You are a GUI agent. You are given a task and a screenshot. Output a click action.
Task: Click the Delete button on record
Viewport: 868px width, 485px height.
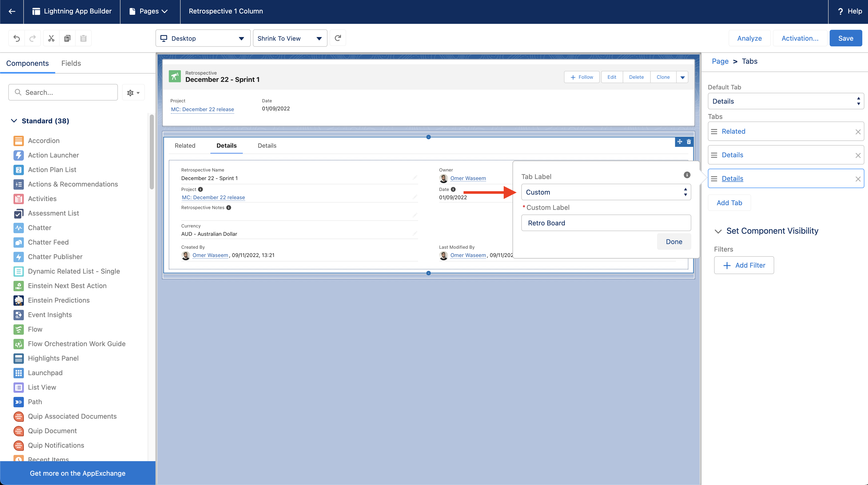coord(636,77)
